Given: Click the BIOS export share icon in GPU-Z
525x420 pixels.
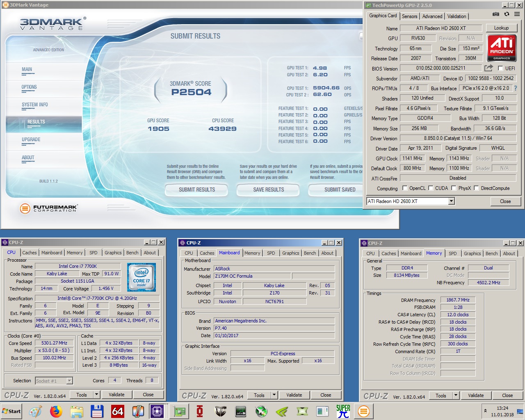Looking at the screenshot, I should tap(488, 68).
